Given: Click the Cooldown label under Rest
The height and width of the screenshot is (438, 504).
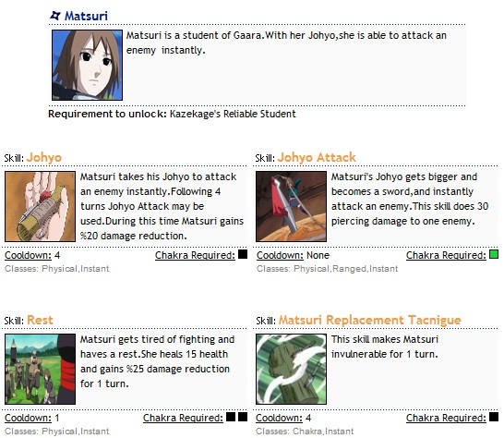Looking at the screenshot, I should 28,418.
